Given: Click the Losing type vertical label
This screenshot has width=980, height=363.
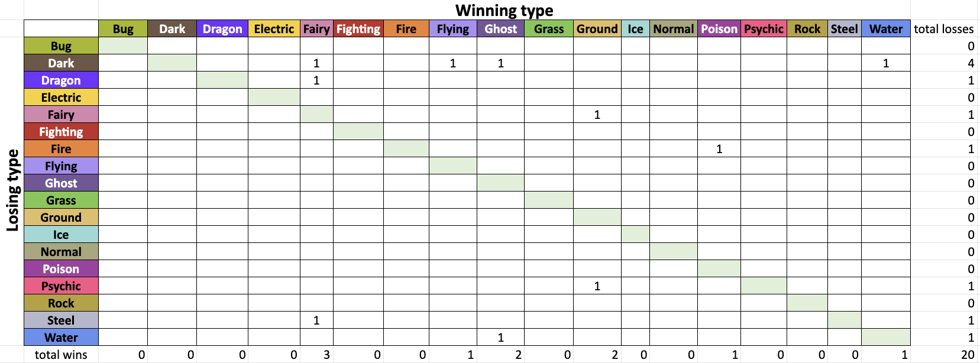Looking at the screenshot, I should [x=12, y=190].
